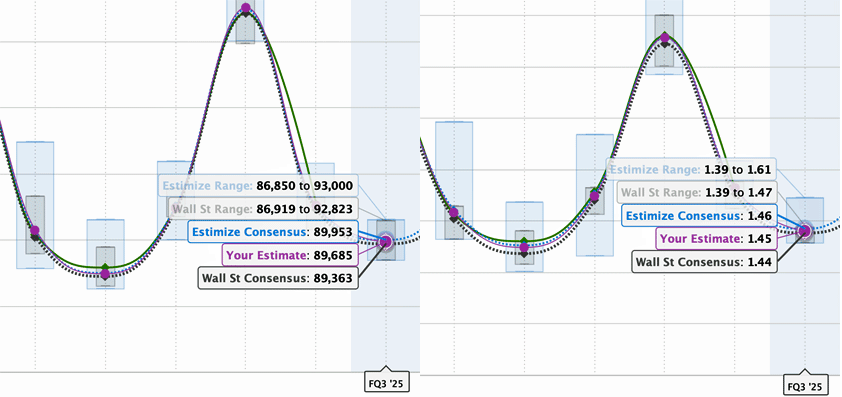Select the Your Estimate 89,685 label

tap(290, 255)
